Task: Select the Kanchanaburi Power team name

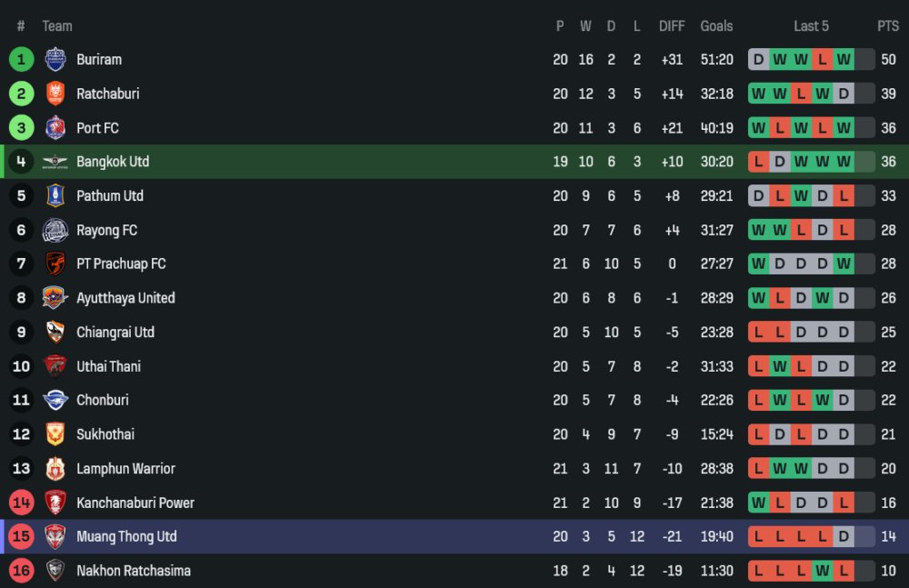Action: point(135,503)
